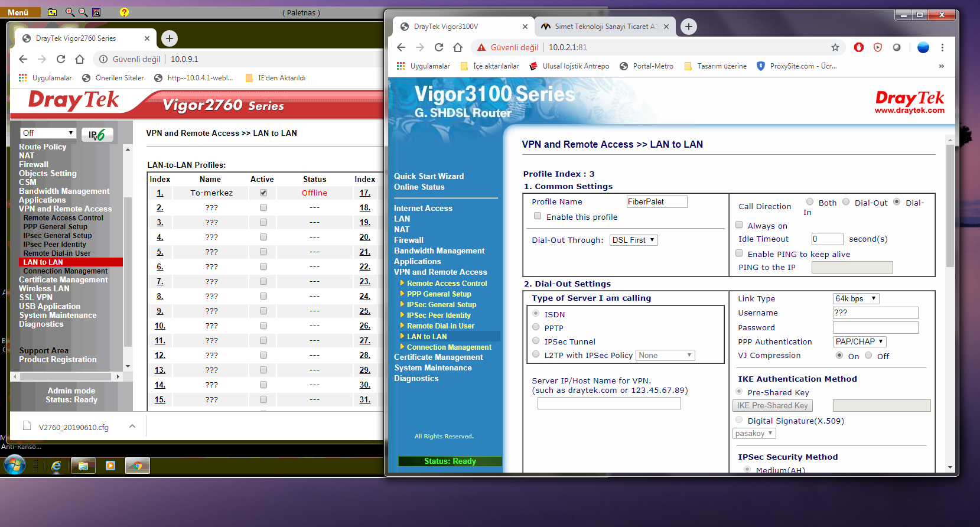Open LAN-to-LAN profile index 17
Screen dimensions: 980x527
(364, 193)
